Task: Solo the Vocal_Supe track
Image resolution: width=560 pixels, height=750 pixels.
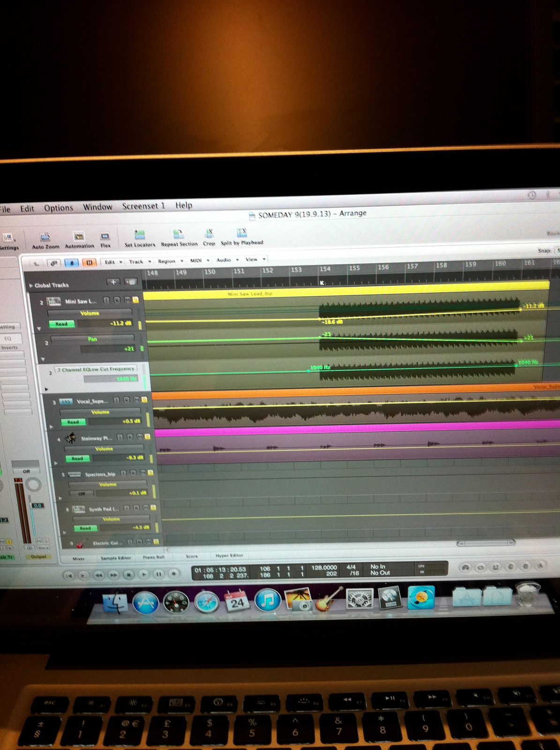Action: pyautogui.click(x=144, y=400)
